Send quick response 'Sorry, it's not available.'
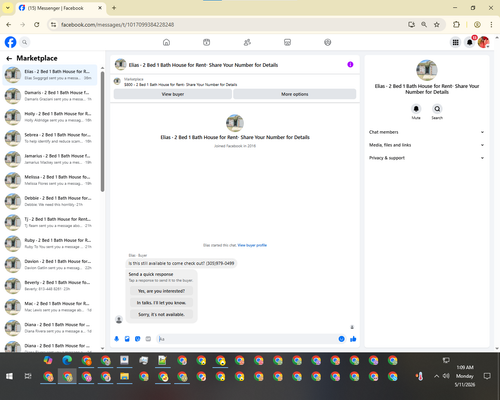This screenshot has height=400, width=500. tap(161, 314)
